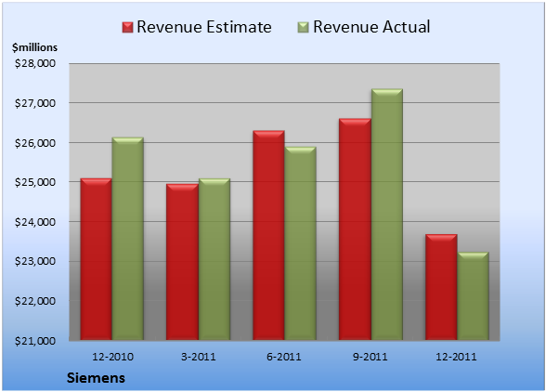546x392 pixels.
Task: Click the 'Siemens' company title
Action: click(x=96, y=378)
